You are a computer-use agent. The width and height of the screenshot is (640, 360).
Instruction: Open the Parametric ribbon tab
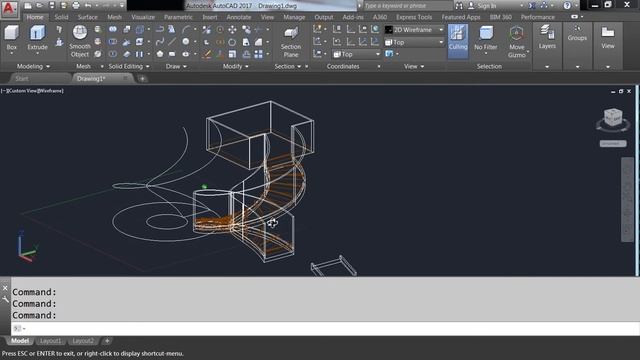coord(178,17)
